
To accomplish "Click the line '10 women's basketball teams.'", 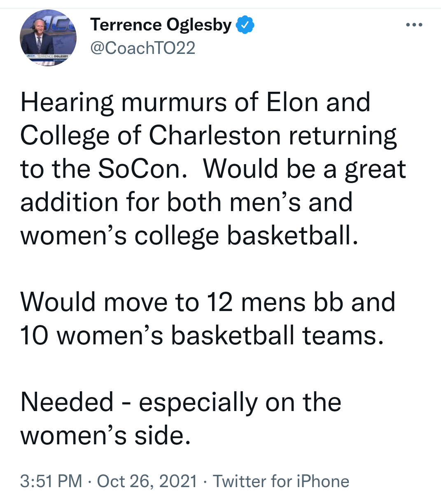I will [202, 335].
